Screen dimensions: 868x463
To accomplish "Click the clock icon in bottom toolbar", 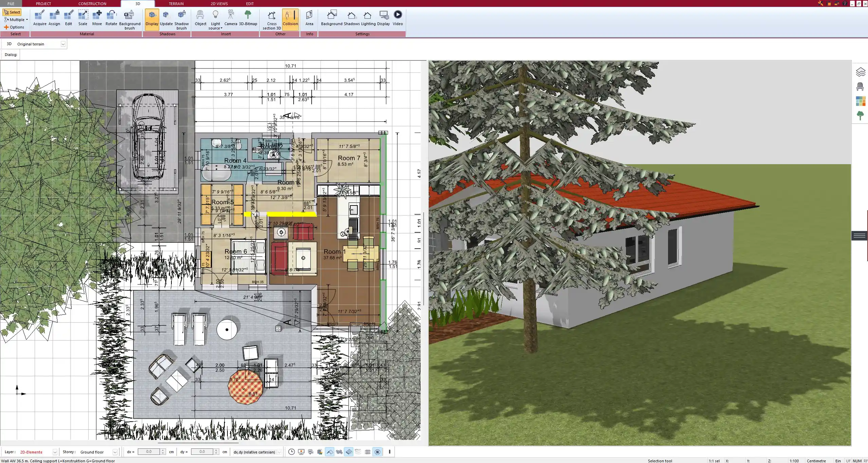I will 292,452.
